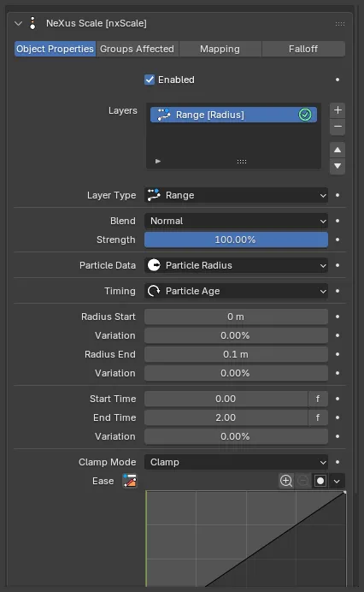This screenshot has height=592, width=364.
Task: Animate the Layer Type property dot
Action: (x=338, y=195)
